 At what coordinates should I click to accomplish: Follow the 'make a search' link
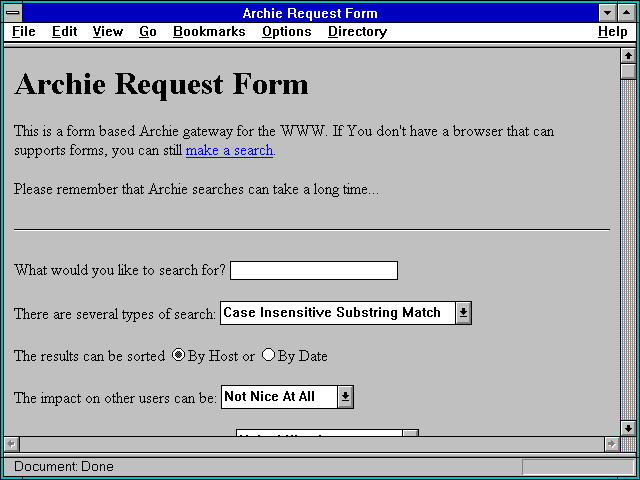229,151
